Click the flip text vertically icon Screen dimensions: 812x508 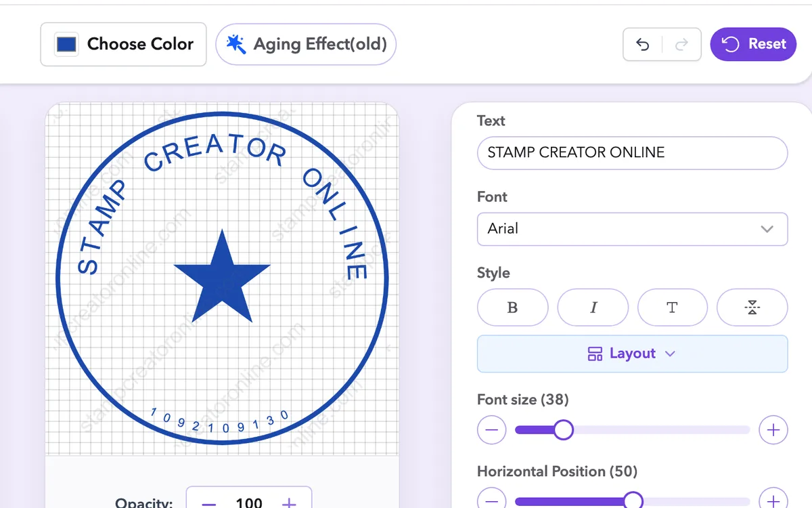pyautogui.click(x=752, y=308)
